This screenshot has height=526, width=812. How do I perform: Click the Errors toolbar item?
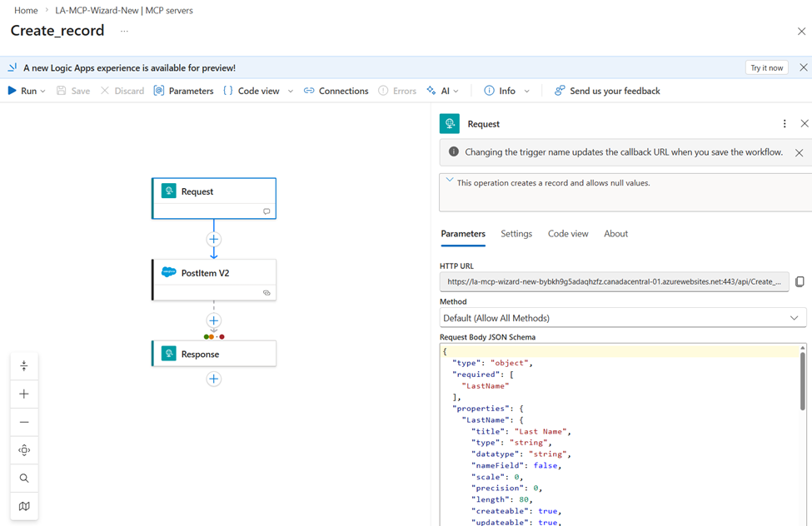(x=397, y=91)
